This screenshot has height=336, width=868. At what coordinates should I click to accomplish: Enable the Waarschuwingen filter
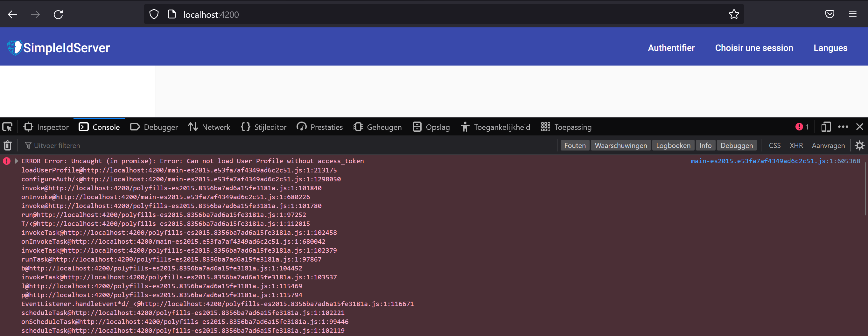point(621,145)
